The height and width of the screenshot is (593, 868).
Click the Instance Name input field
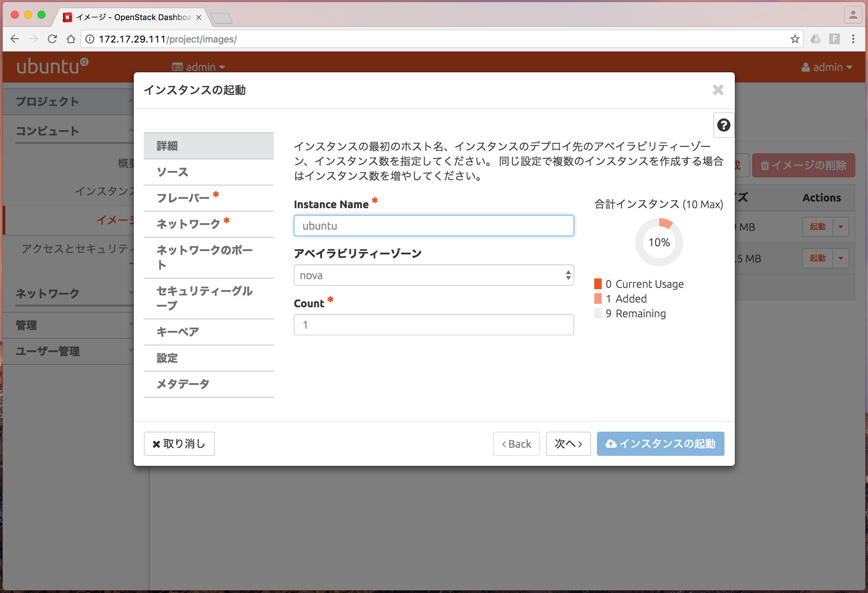pyautogui.click(x=433, y=226)
